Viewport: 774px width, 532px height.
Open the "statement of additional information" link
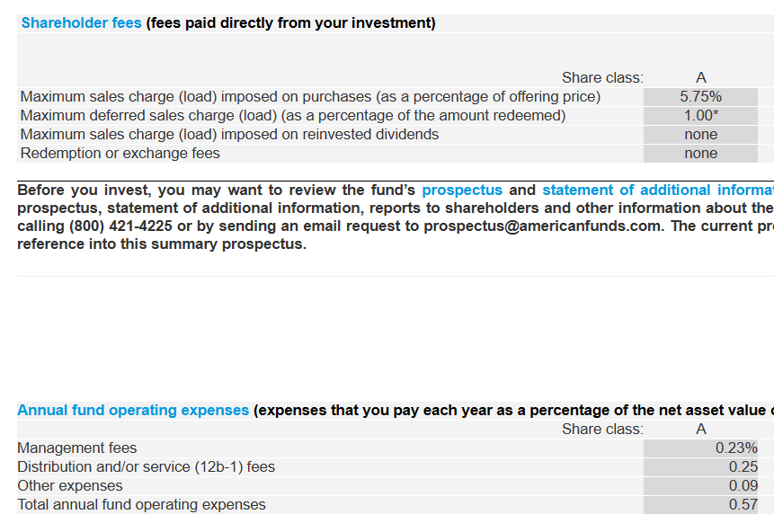(x=657, y=191)
